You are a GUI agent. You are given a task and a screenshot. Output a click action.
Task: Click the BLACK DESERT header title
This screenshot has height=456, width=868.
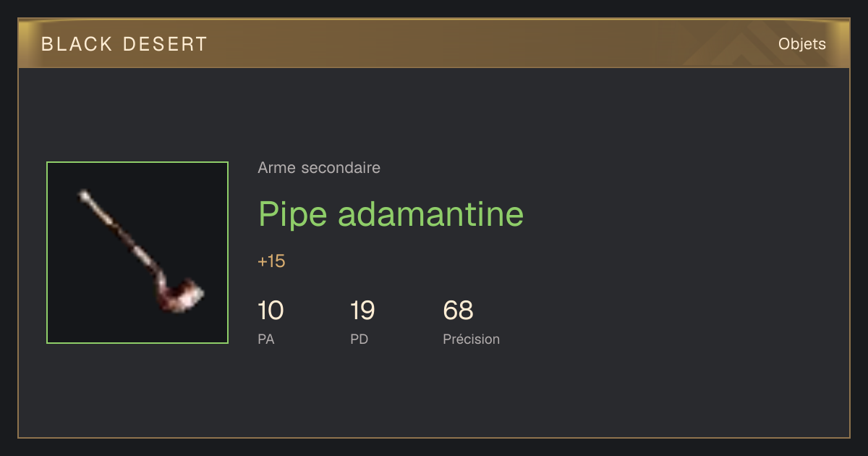(x=124, y=44)
